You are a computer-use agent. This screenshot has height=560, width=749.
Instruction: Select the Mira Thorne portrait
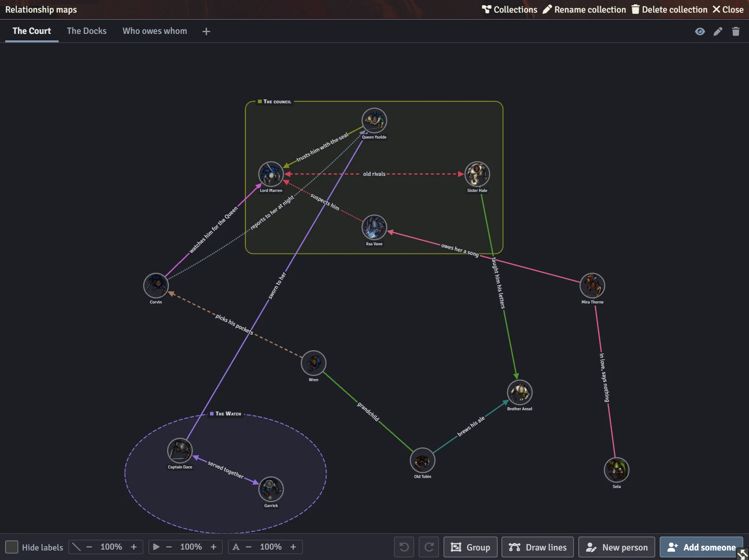[x=592, y=285]
